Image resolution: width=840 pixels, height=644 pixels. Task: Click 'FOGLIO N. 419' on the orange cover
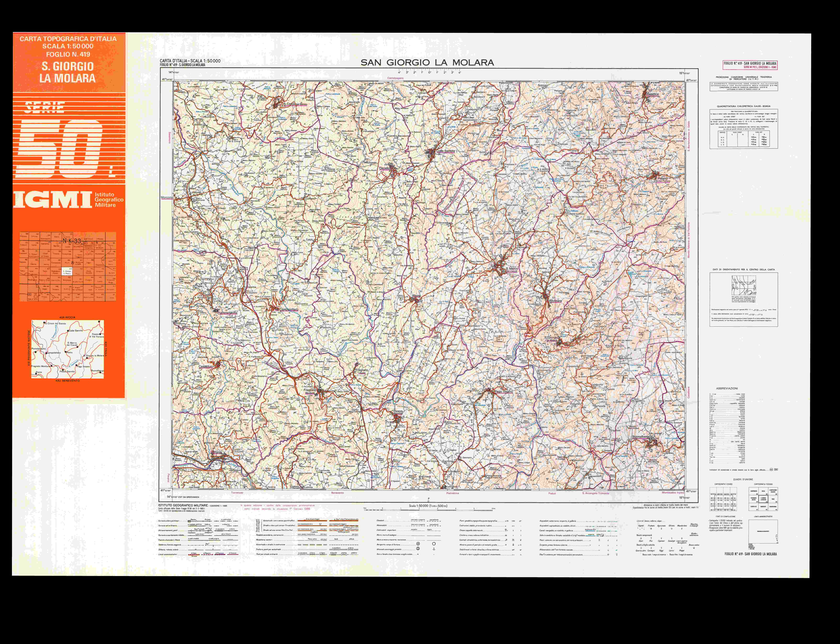[x=68, y=54]
